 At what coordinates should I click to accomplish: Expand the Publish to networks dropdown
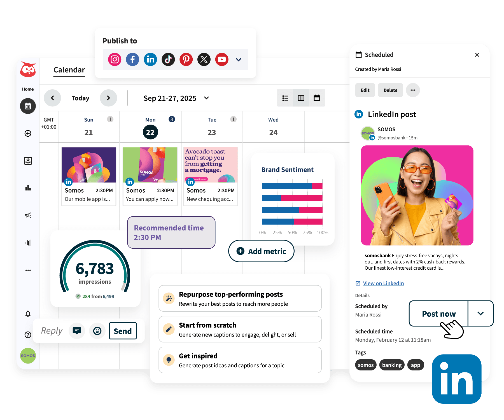tap(239, 60)
